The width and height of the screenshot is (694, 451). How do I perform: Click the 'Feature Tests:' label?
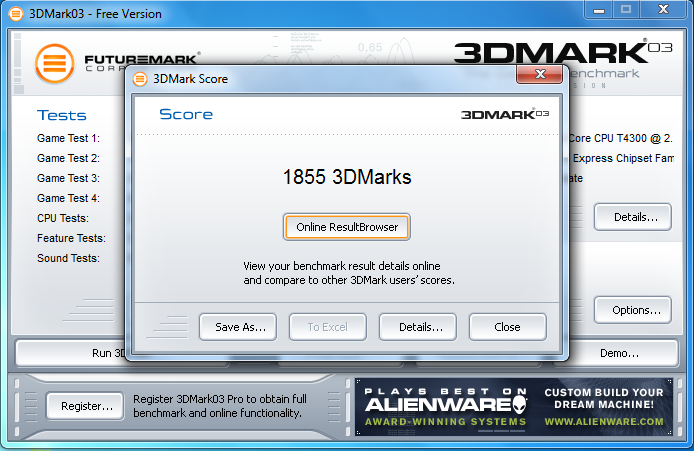pyautogui.click(x=71, y=238)
